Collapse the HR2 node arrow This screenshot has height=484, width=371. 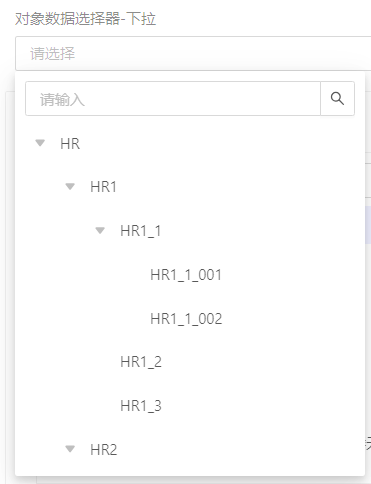tap(70, 449)
